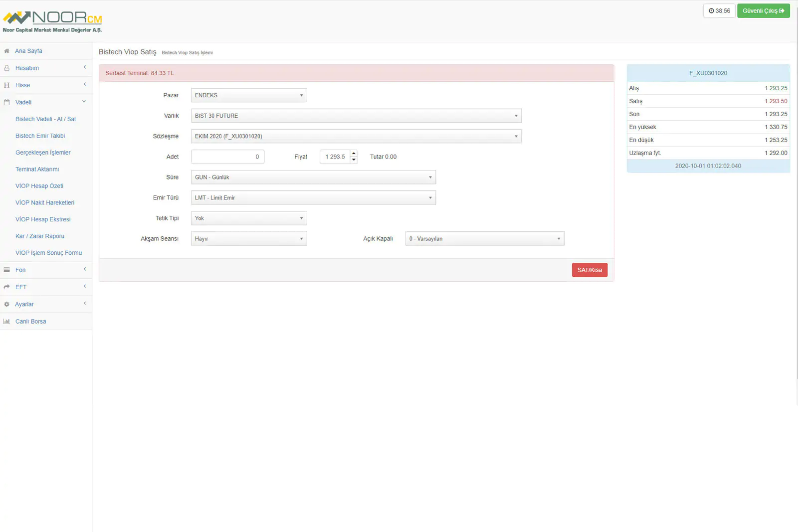Click the bar chart icon beside Canlı Borsa
798x532 pixels.
(6, 322)
